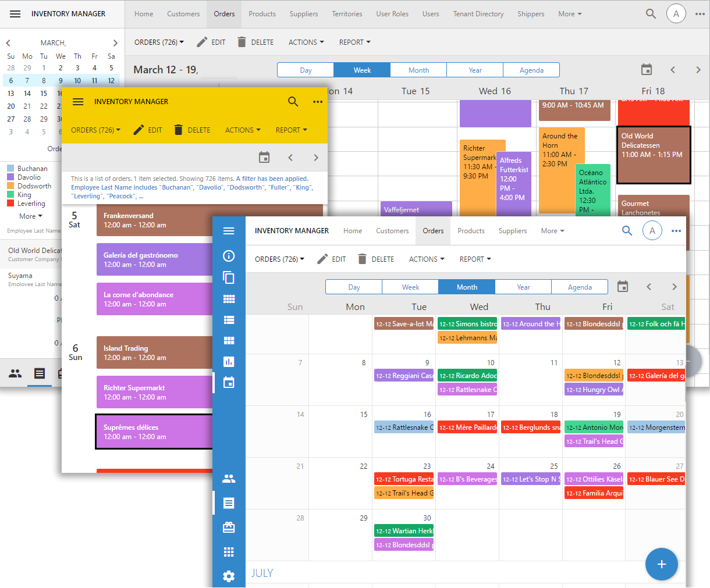This screenshot has width=710, height=588.
Task: Select Suprêmes délices event in yellow window
Action: 154,432
